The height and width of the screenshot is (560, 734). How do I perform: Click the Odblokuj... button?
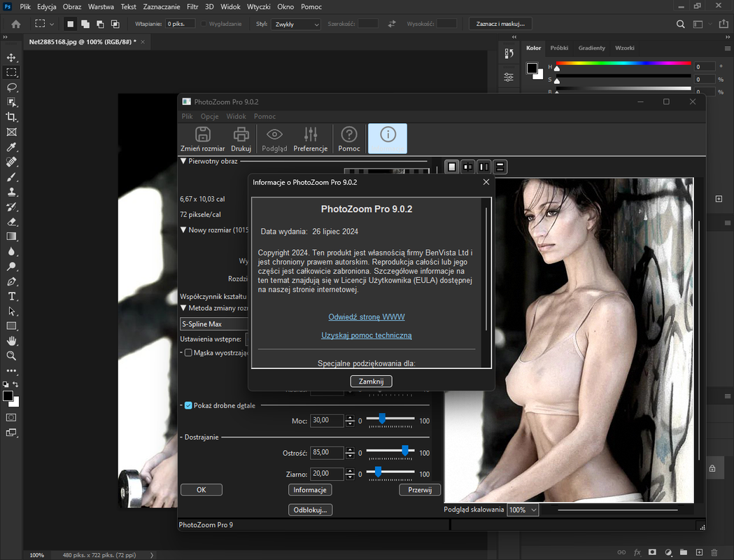click(311, 510)
